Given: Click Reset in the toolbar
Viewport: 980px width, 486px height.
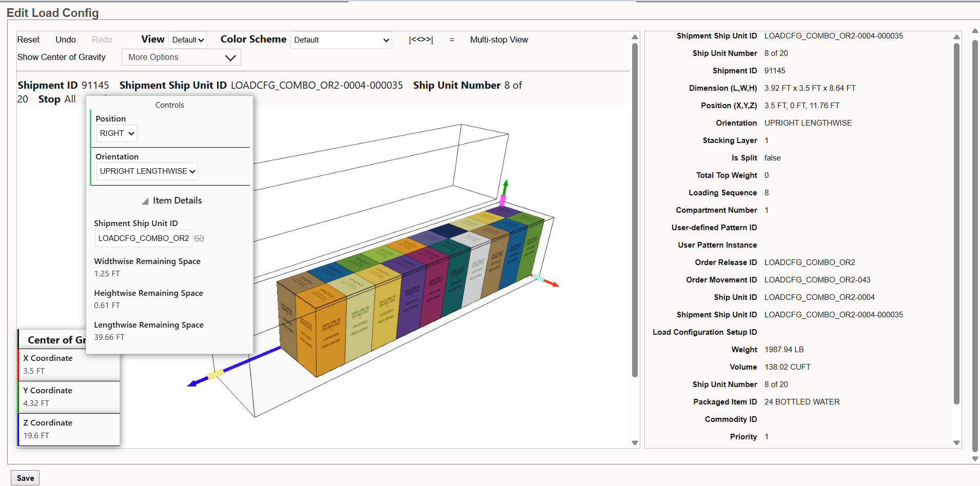Looking at the screenshot, I should [28, 39].
